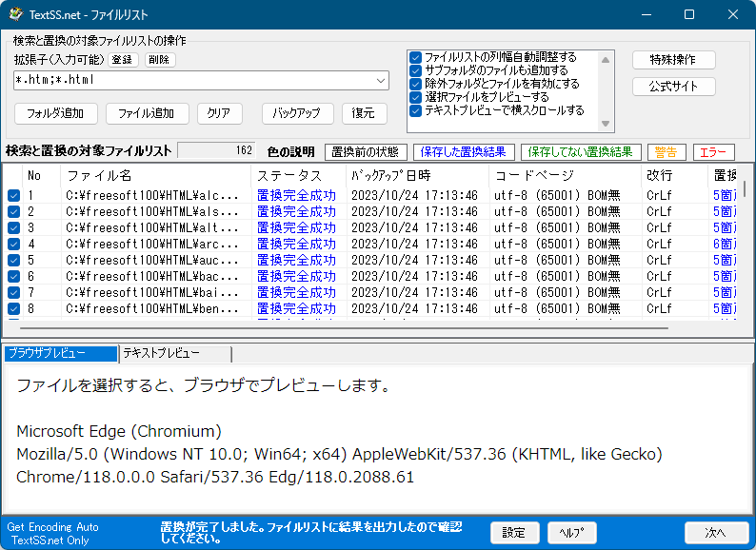Uncheck the checkbox for file row 3
Viewport: 756px width, 550px height.
tap(13, 227)
